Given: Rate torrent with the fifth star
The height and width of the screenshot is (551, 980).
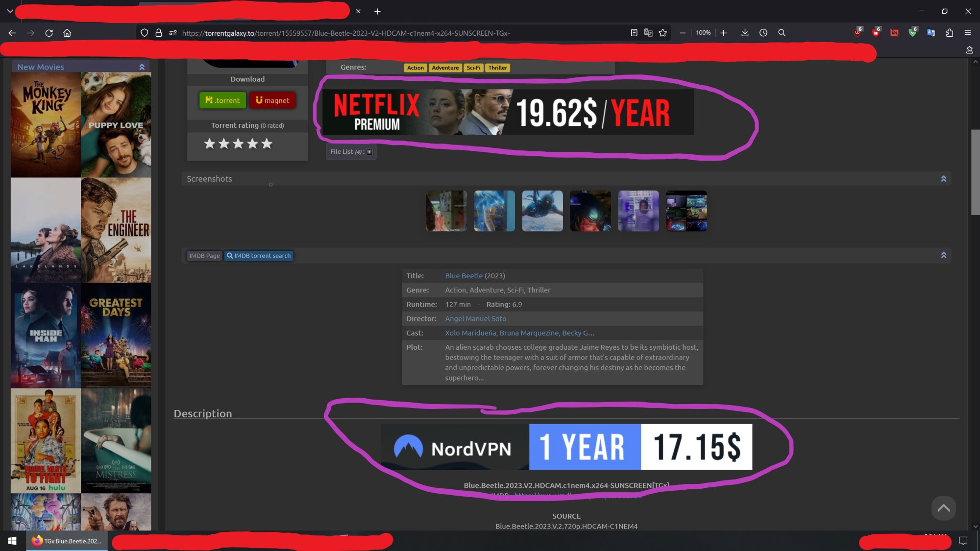Looking at the screenshot, I should 267,144.
